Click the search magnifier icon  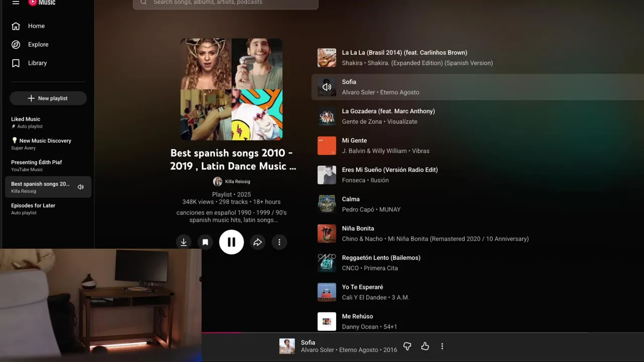pyautogui.click(x=143, y=3)
